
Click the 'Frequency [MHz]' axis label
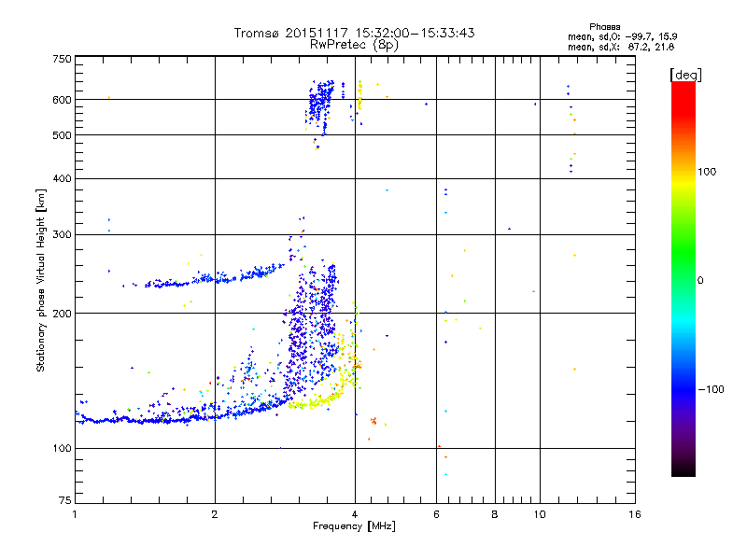(354, 526)
